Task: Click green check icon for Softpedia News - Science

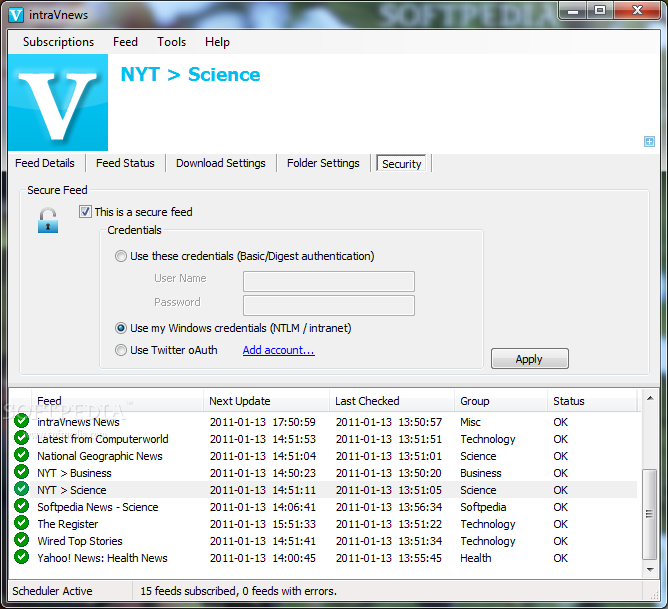Action: click(21, 506)
